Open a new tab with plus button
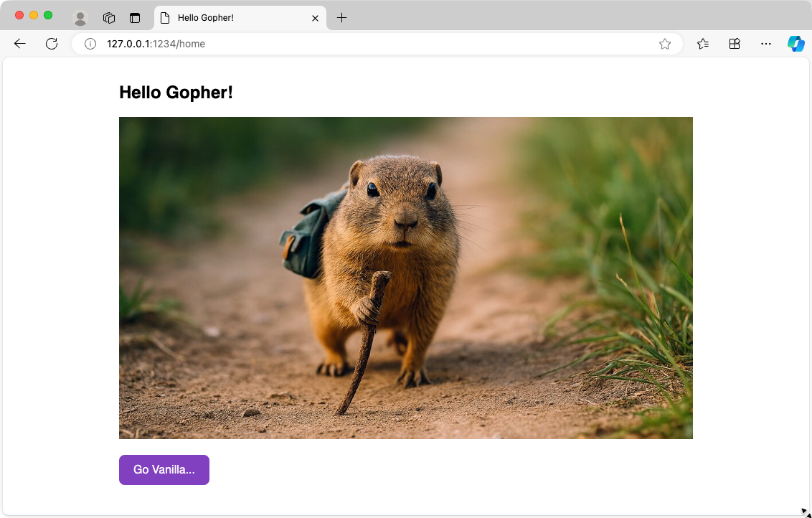The image size is (812, 518). [341, 18]
